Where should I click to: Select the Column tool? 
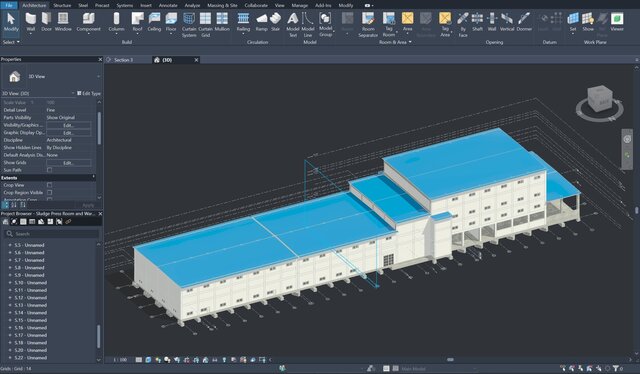point(116,22)
